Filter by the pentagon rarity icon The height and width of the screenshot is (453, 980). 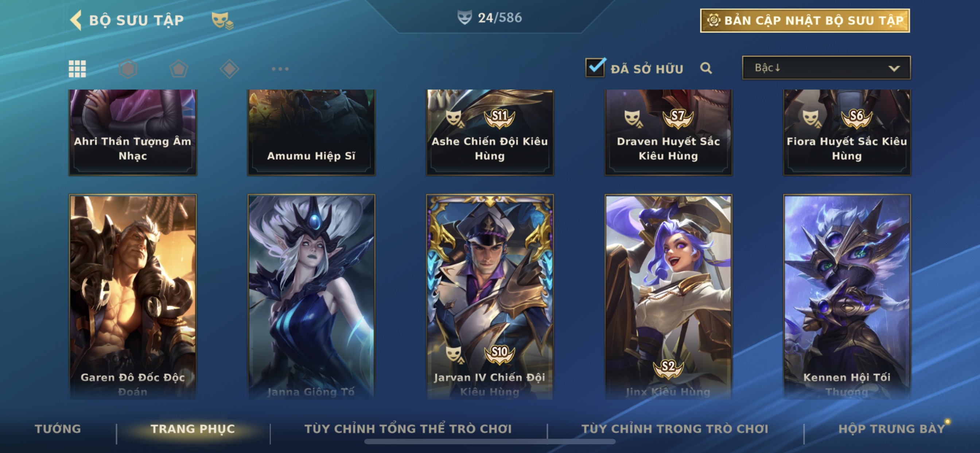pos(178,69)
